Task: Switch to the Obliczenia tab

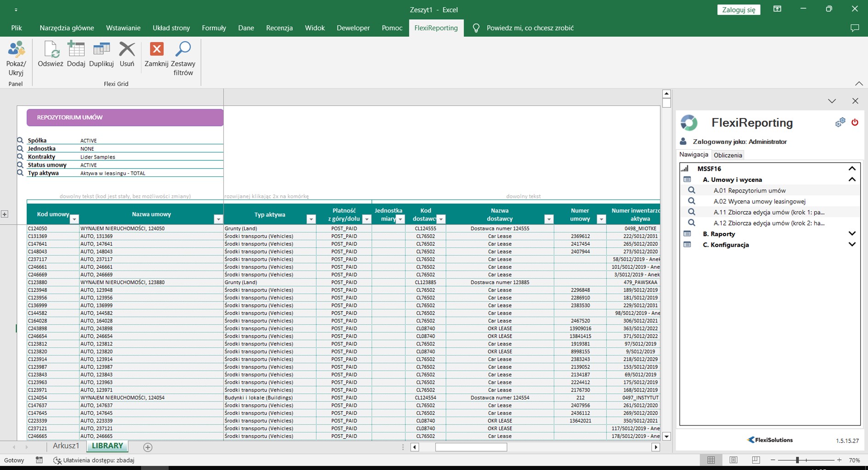Action: (x=728, y=155)
